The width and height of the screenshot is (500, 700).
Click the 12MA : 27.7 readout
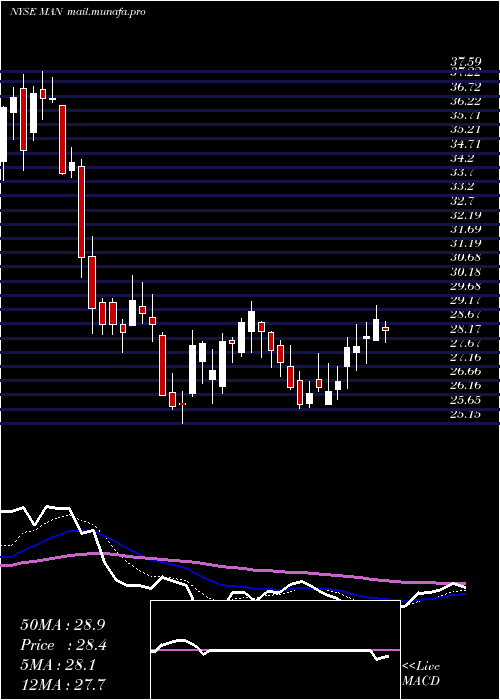63,685
